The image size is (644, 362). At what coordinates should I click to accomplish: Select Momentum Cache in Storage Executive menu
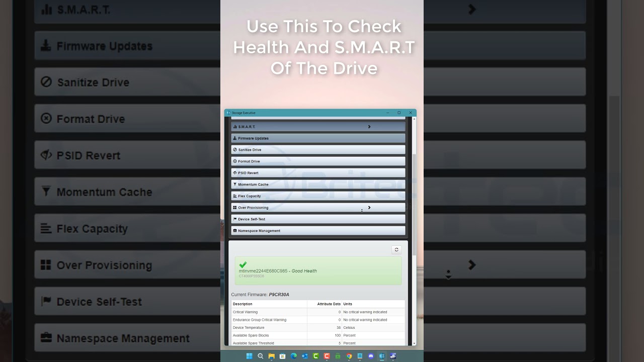[318, 185]
